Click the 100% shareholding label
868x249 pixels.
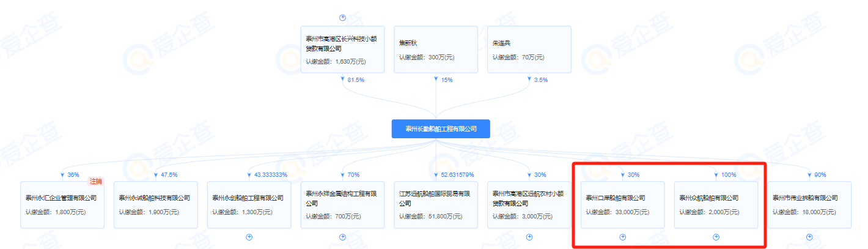point(729,175)
